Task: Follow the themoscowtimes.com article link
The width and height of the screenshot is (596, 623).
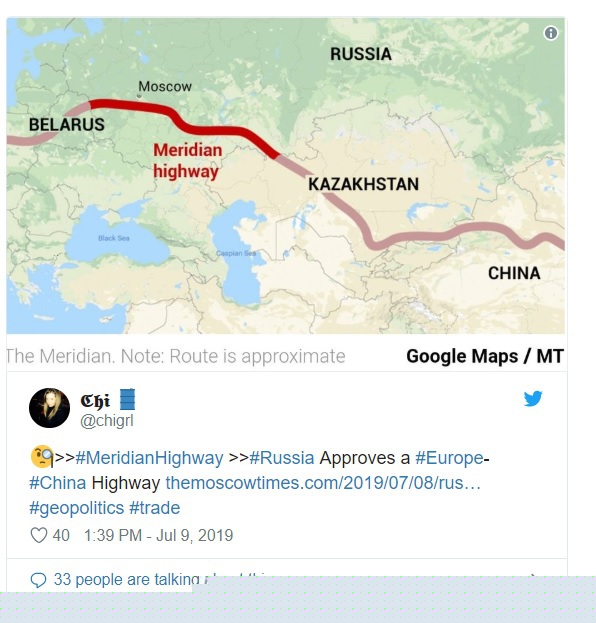Action: tap(323, 483)
